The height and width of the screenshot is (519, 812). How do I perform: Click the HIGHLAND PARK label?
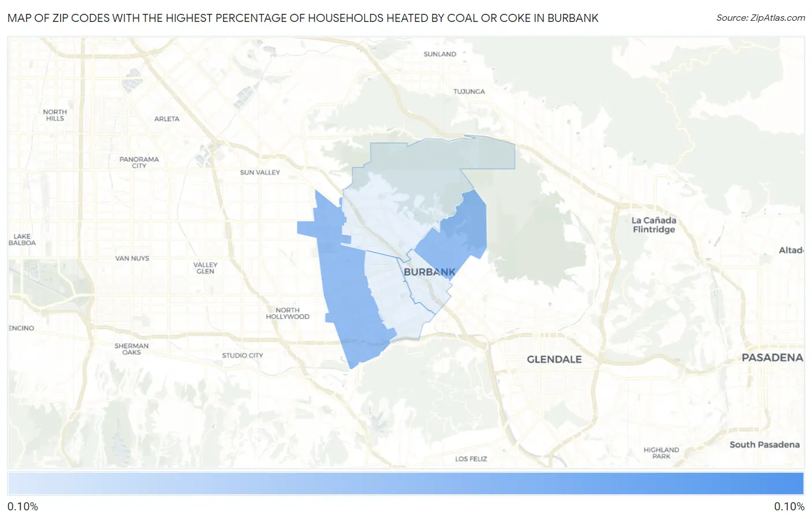coord(661,453)
